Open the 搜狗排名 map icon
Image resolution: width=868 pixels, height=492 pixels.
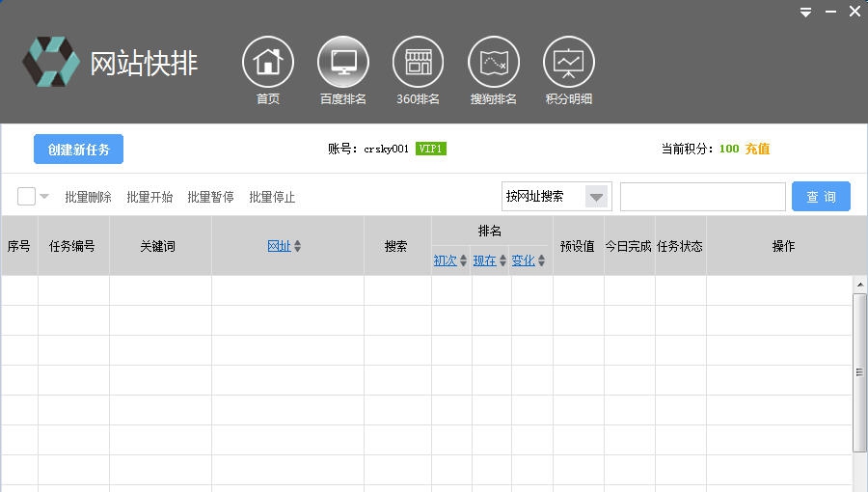493,63
